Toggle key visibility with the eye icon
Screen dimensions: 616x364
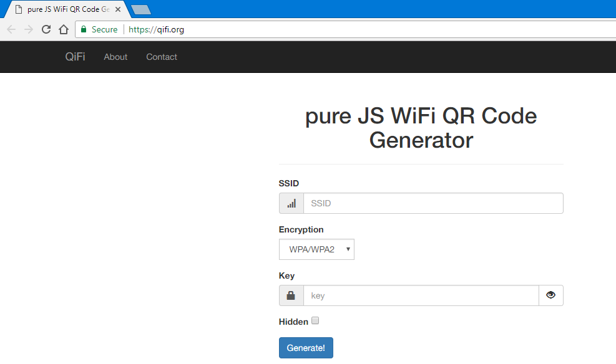tap(550, 295)
